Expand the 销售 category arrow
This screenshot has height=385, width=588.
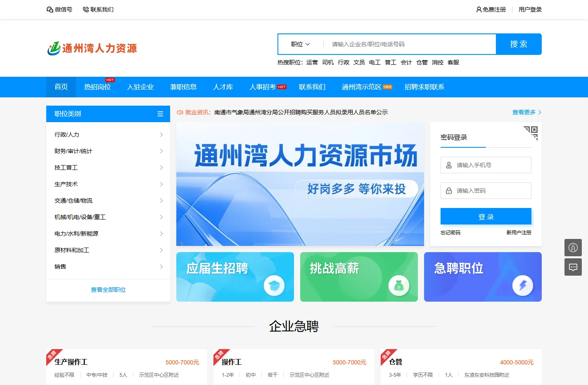161,267
